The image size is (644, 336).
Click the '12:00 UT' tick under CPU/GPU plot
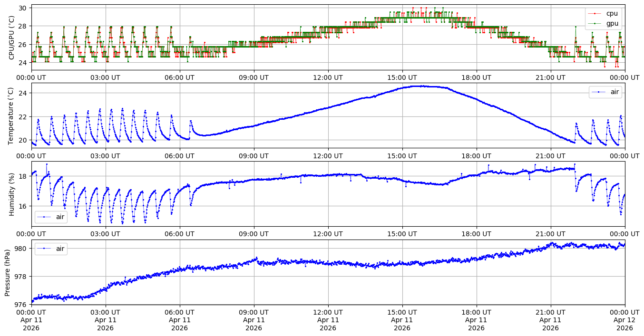coord(328,78)
